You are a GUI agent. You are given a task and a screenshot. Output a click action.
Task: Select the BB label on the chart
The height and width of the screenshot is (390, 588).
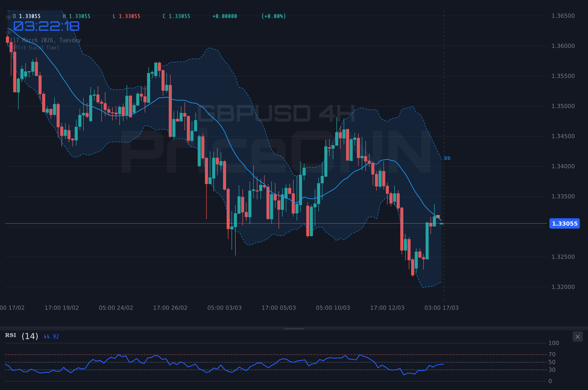click(447, 158)
